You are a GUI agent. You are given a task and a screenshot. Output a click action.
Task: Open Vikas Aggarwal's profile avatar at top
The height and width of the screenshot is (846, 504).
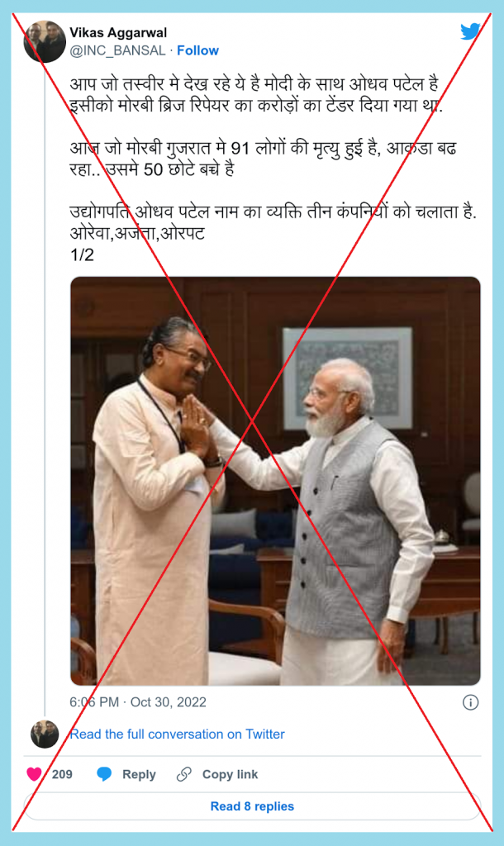pyautogui.click(x=45, y=41)
